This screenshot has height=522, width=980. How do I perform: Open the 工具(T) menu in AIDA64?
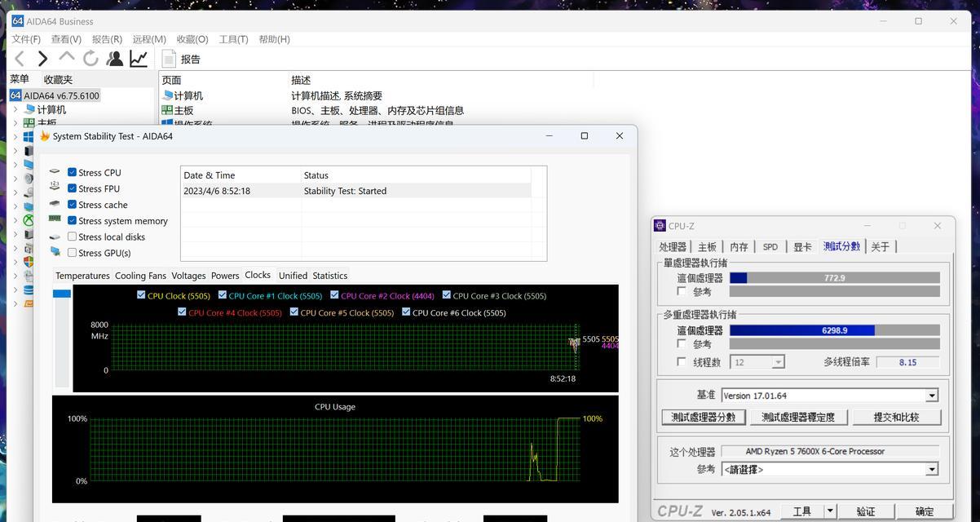tap(233, 39)
